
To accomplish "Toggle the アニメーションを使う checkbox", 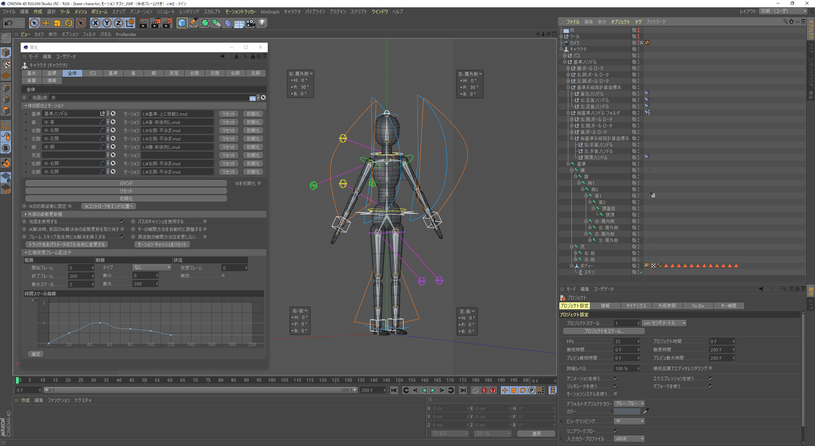I will 615,379.
